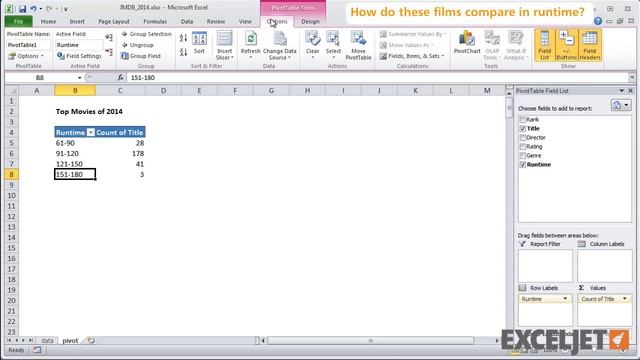
Task: Select cell with count 178
Action: [120, 153]
